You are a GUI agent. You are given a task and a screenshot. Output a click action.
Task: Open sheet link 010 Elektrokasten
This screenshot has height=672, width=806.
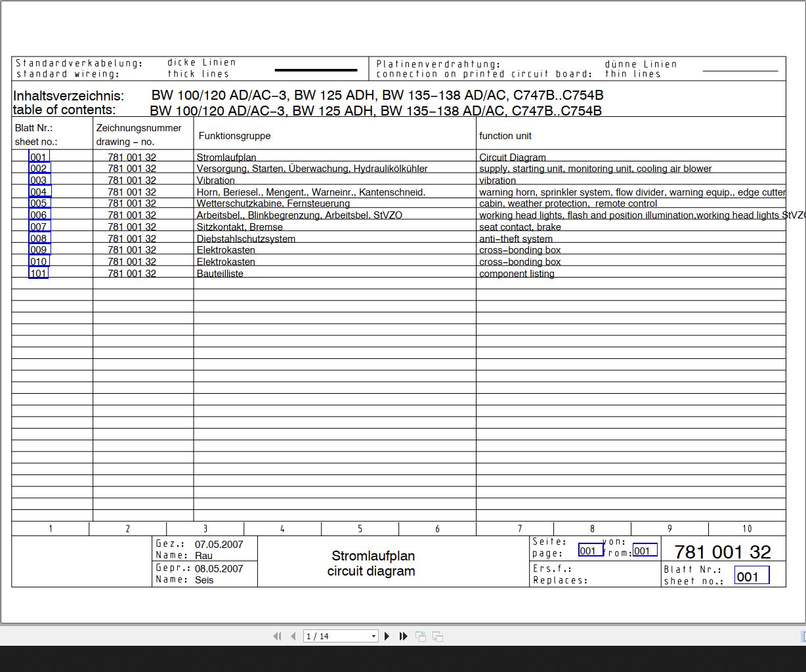click(x=39, y=261)
